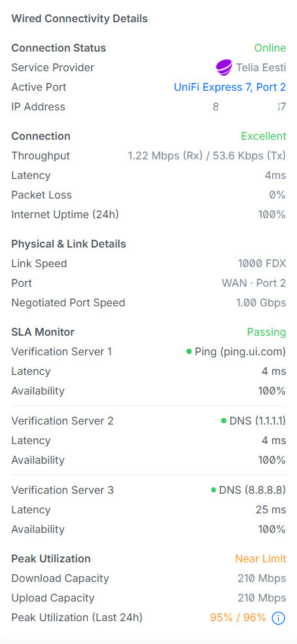297x644 pixels.
Task: Click the Telia Eesti provider name
Action: point(261,67)
